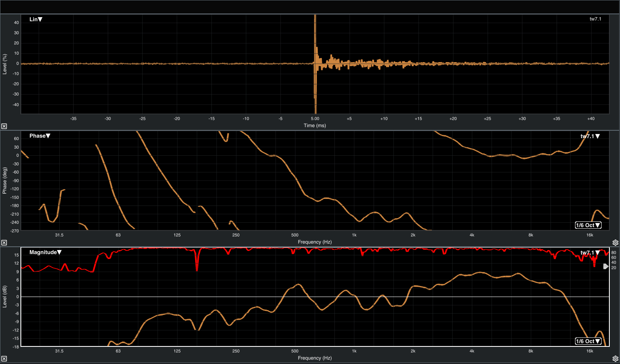620x364 pixels.
Task: Click the tw7.1 label in impulse plot
Action: [595, 19]
